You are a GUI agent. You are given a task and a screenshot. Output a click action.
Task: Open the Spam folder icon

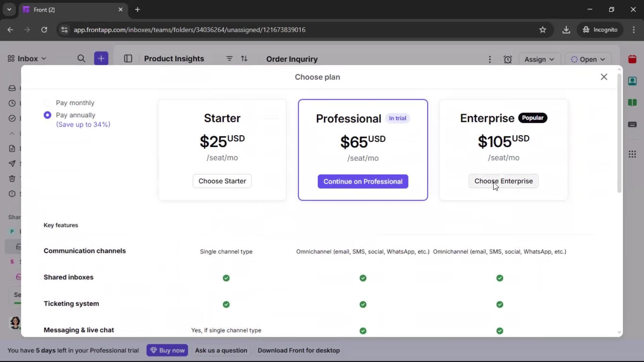[12, 194]
